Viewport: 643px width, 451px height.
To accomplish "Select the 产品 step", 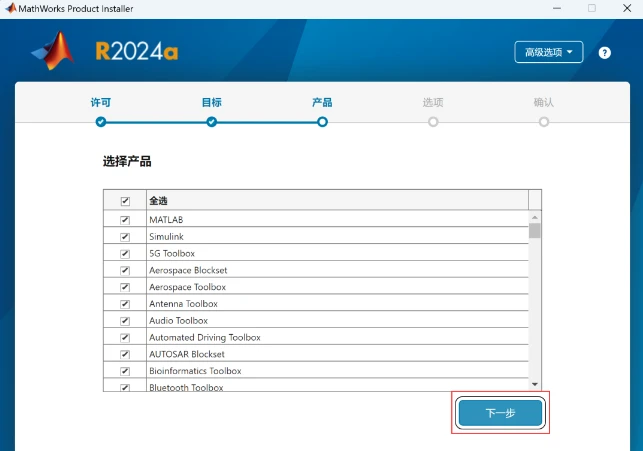I will click(x=322, y=122).
